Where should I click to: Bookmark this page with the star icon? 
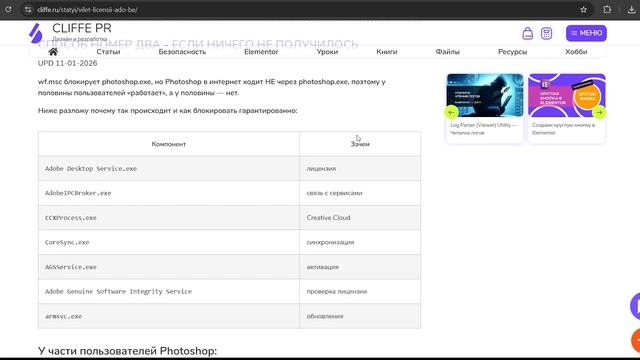pos(583,9)
